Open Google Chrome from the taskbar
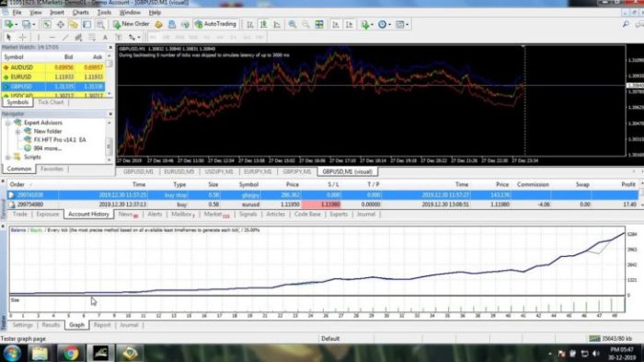Screen dimensions: 644x362 tap(71, 353)
